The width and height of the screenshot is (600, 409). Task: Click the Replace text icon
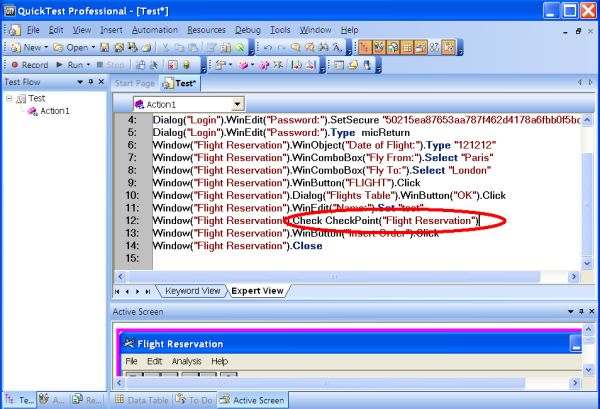pos(337,47)
